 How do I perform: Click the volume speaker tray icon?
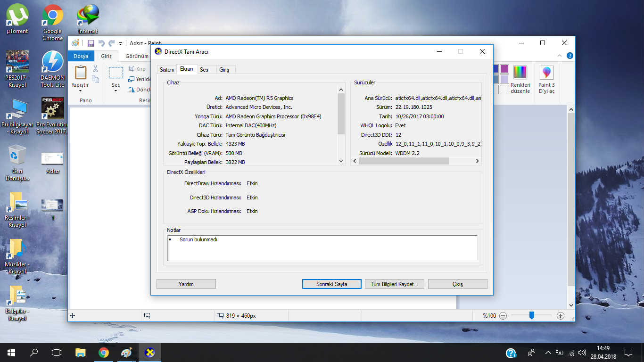click(582, 353)
